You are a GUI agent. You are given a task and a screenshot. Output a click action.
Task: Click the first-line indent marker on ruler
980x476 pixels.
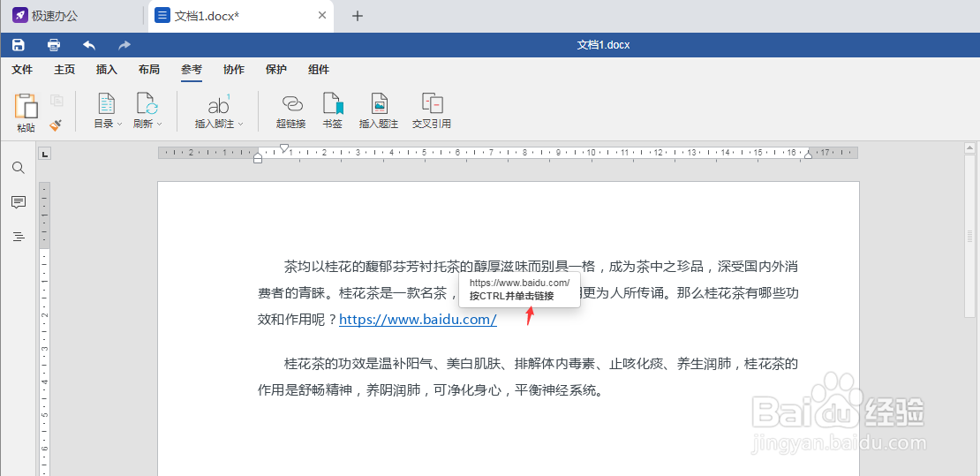coord(284,148)
